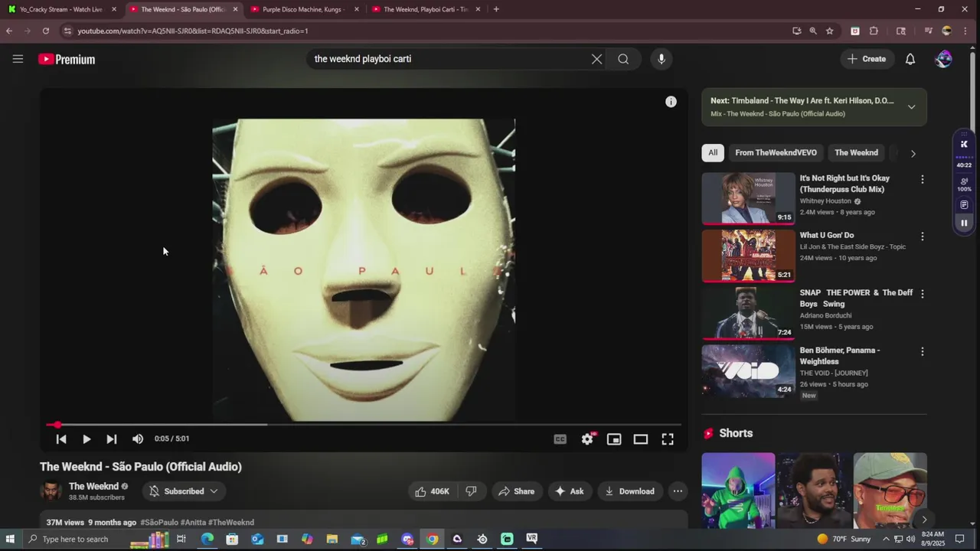The width and height of the screenshot is (980, 551).
Task: Open the account avatar menu
Action: [x=944, y=59]
